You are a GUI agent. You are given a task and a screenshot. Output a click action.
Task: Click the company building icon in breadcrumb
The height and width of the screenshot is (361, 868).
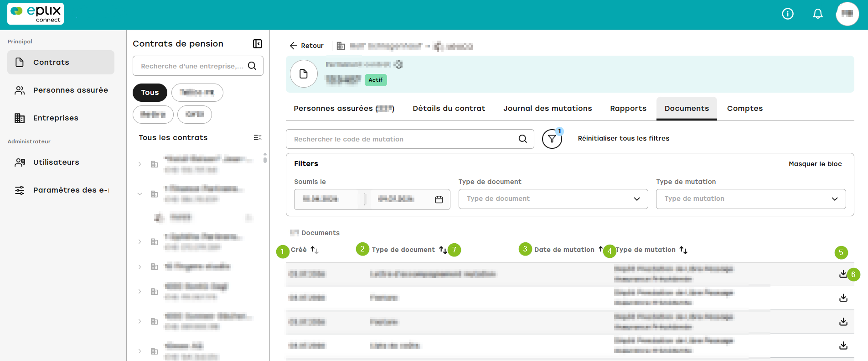(x=341, y=46)
